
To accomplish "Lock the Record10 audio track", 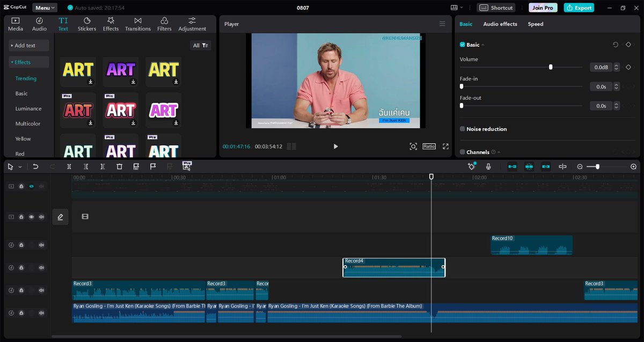I will [21, 245].
